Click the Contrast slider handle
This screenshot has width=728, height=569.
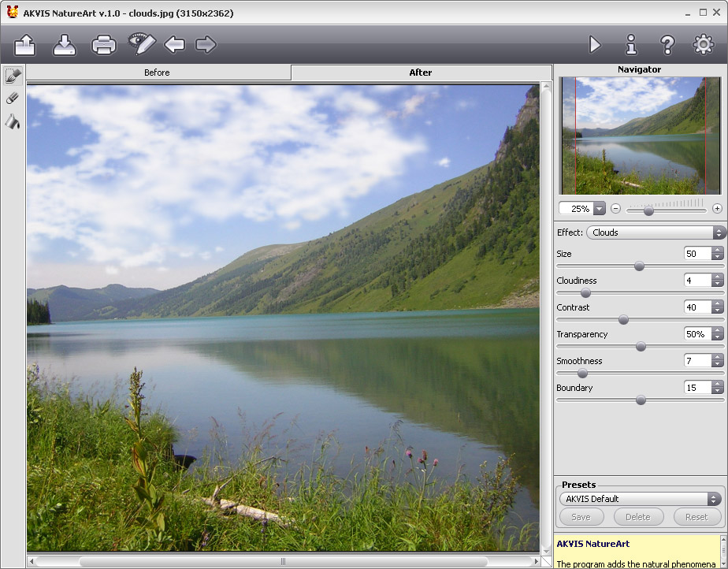click(x=623, y=319)
